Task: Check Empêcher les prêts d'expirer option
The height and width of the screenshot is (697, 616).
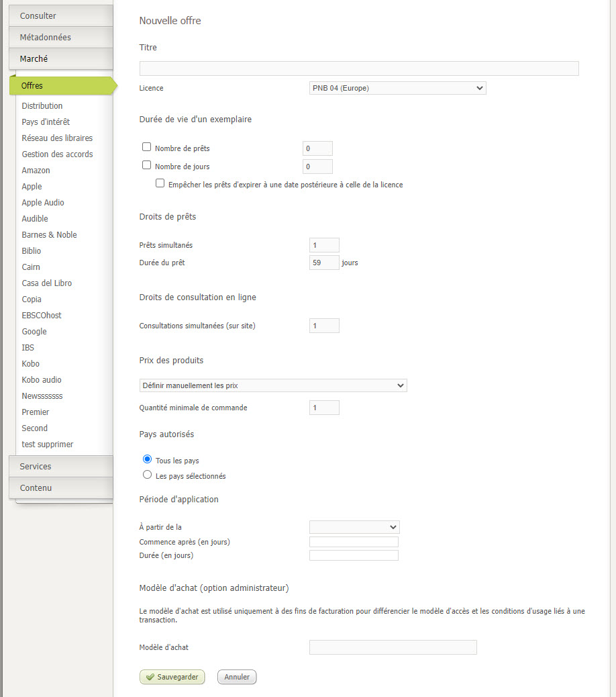Action: pyautogui.click(x=160, y=183)
